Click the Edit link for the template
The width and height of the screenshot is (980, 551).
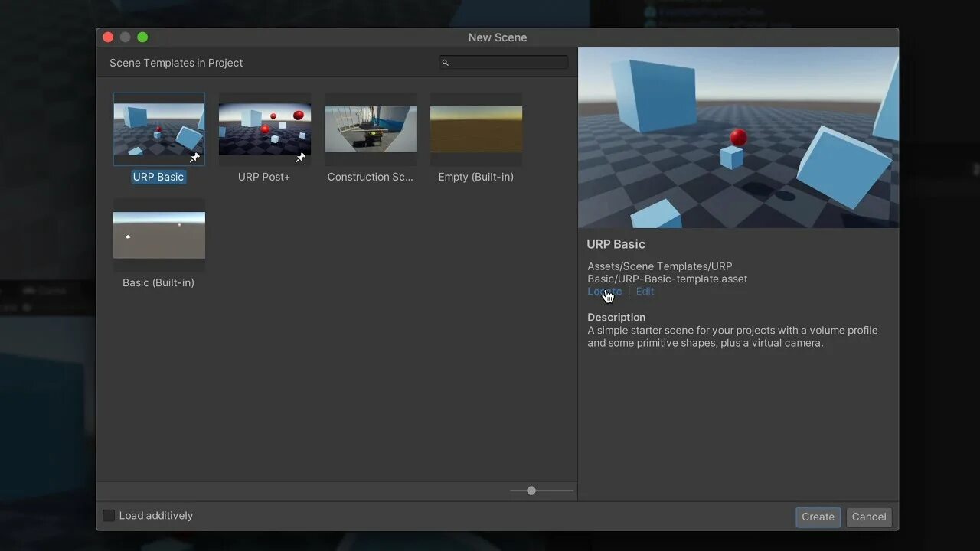(645, 292)
